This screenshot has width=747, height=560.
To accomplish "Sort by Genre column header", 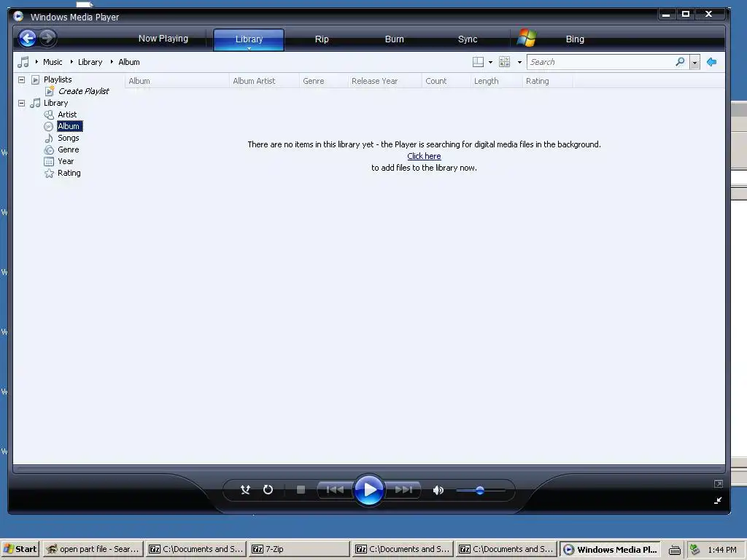I will 323,81.
